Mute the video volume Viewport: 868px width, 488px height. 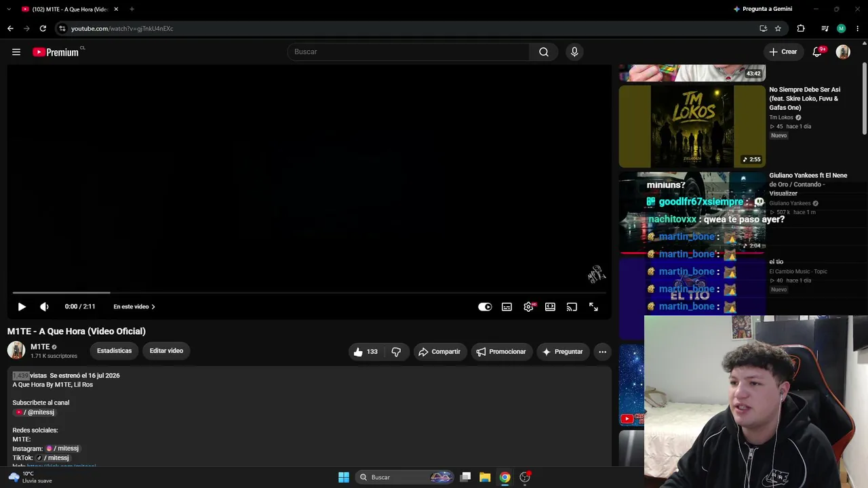pyautogui.click(x=44, y=307)
